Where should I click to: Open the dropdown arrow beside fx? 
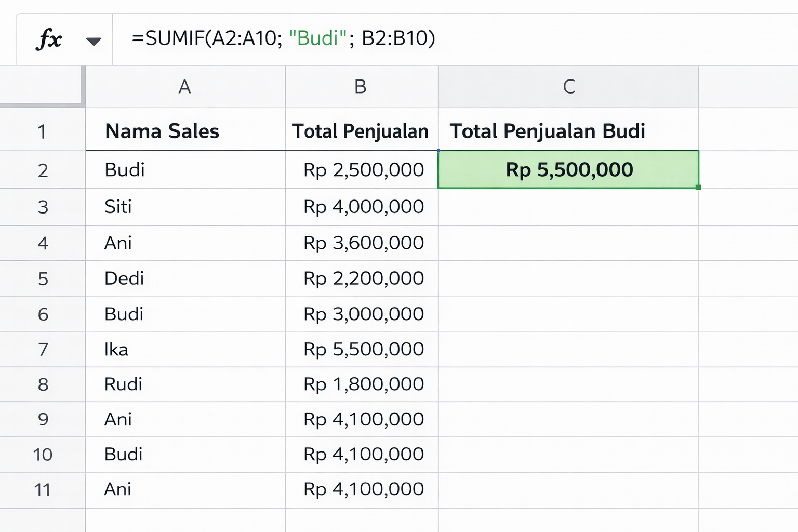click(x=94, y=42)
